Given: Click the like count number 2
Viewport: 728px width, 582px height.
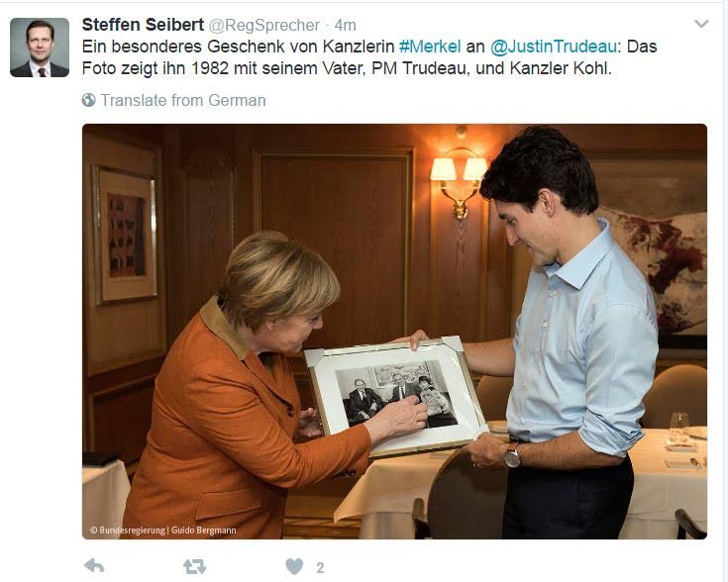Looking at the screenshot, I should coord(320,567).
